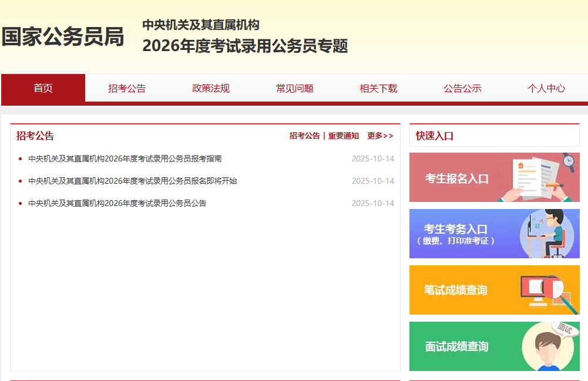Enter the 个人中心 page
Screen dimensions: 588x381
pyautogui.click(x=546, y=89)
